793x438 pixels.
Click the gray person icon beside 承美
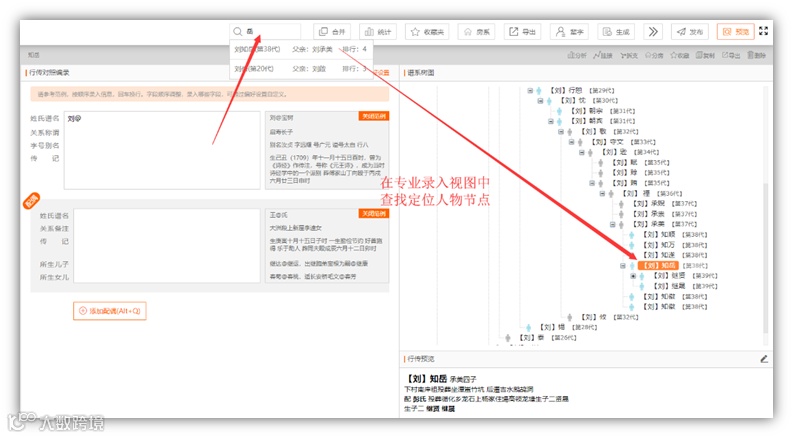coord(622,224)
